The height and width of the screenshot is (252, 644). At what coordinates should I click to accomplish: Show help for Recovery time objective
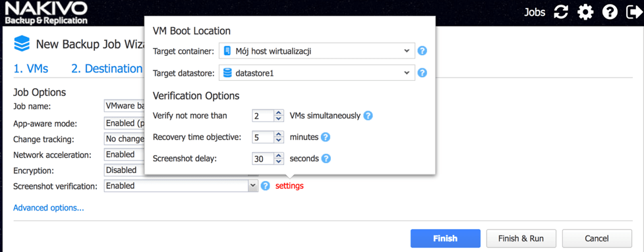(325, 138)
